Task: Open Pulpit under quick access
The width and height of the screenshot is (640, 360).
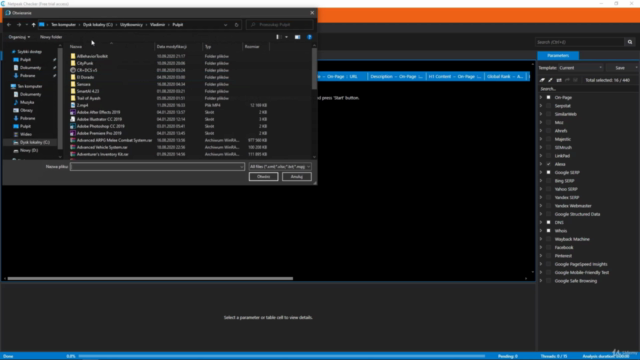Action: (25, 60)
